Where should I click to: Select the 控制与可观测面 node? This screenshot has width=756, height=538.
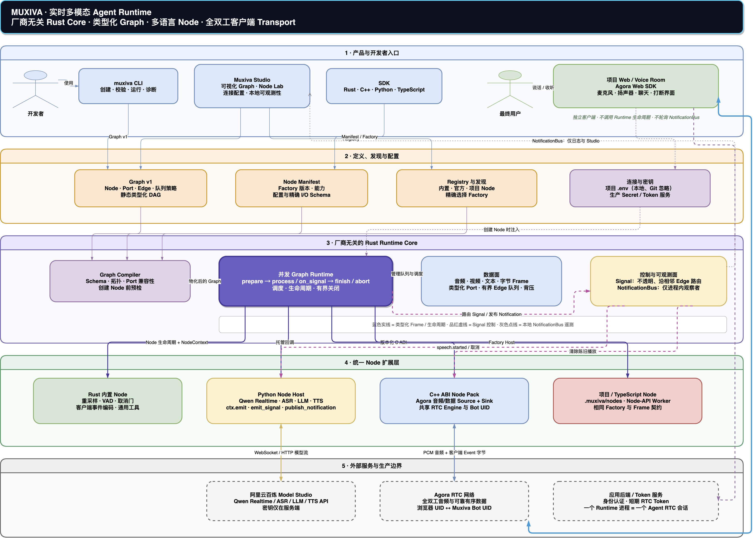tap(658, 281)
